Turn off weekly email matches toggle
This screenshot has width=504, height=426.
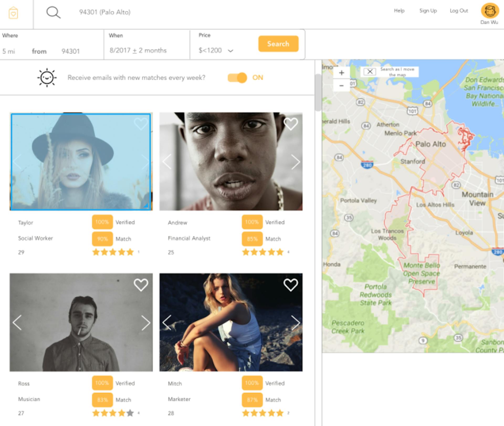pyautogui.click(x=237, y=78)
